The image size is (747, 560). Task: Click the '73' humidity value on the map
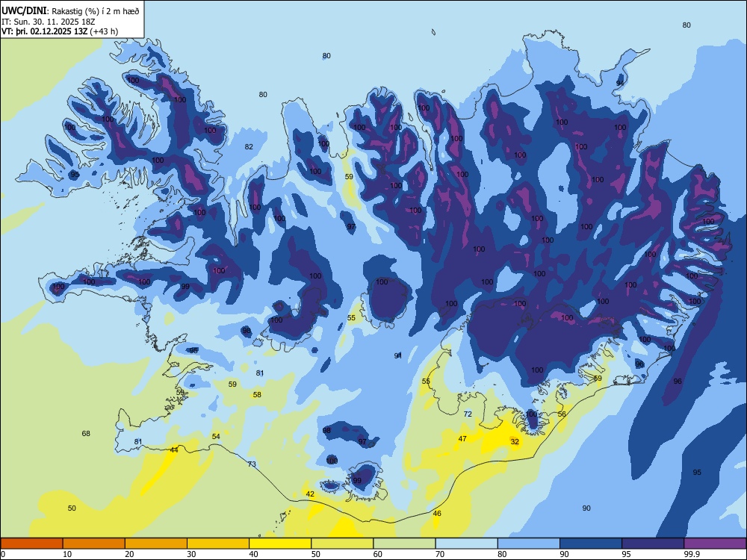(x=252, y=464)
